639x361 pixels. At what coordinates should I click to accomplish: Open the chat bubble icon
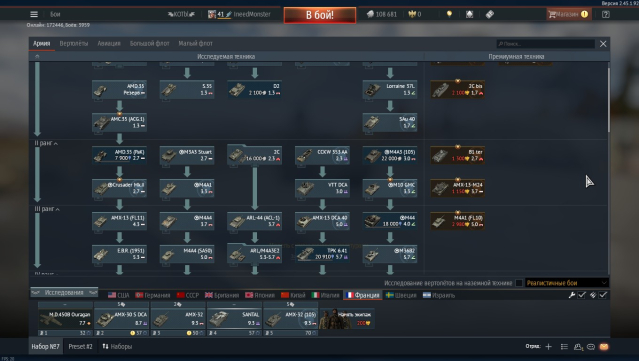click(x=591, y=347)
